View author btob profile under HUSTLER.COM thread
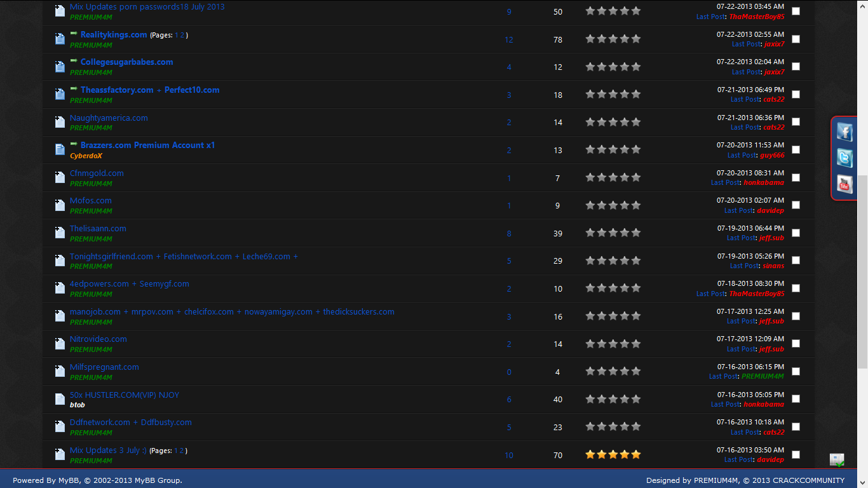Image resolution: width=868 pixels, height=488 pixels. coord(78,405)
